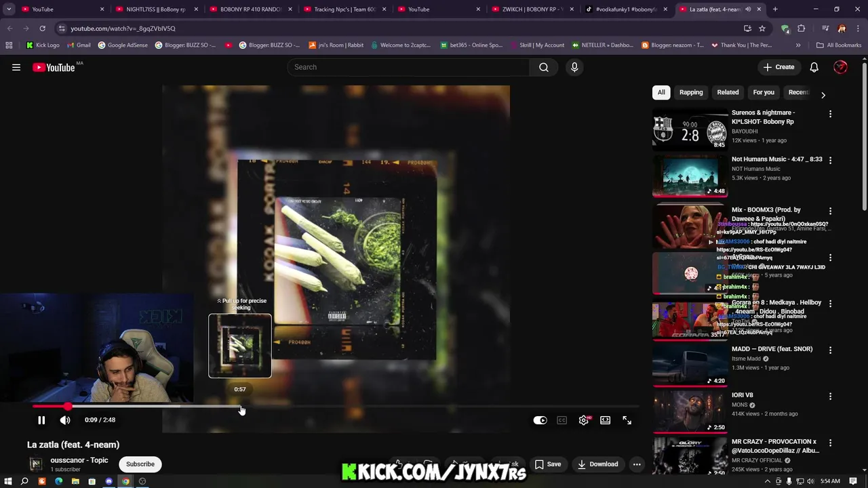Enter full screen mode
The width and height of the screenshot is (868, 488).
627,420
